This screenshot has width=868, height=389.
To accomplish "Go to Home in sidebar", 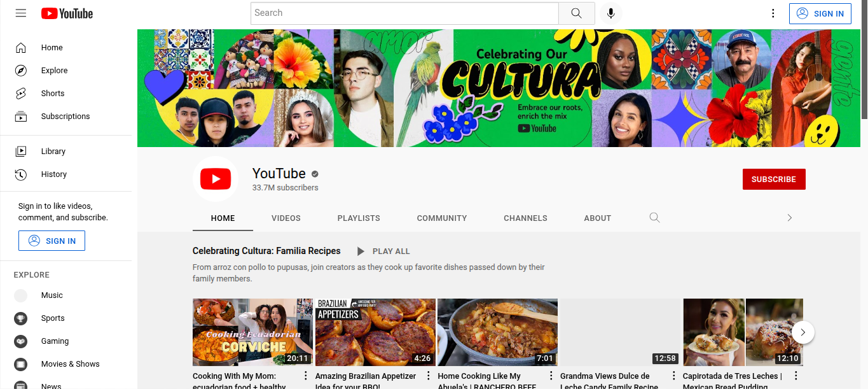I will [66, 48].
